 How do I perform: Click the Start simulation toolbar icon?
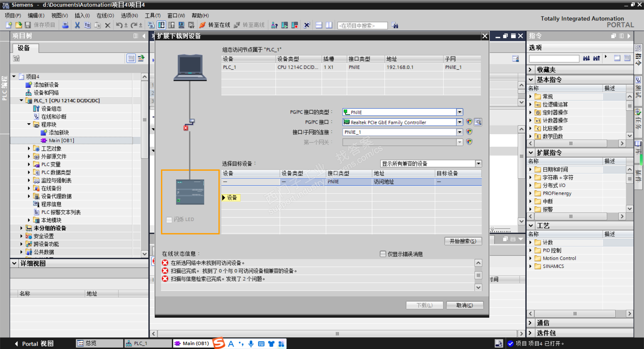click(181, 25)
